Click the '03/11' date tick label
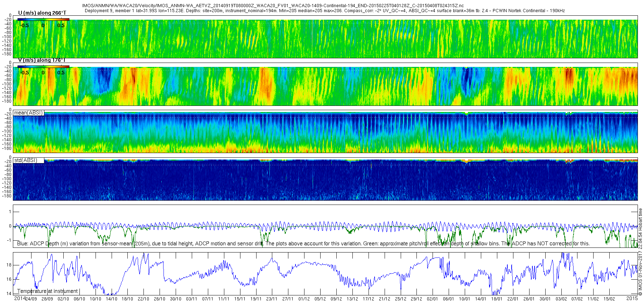This screenshot has height=304, width=644. pos(192,299)
